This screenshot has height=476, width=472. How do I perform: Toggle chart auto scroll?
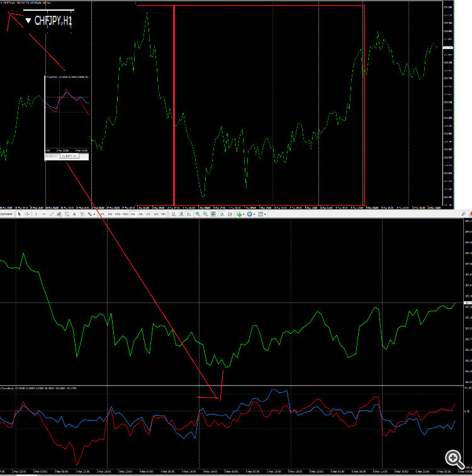[x=222, y=214]
